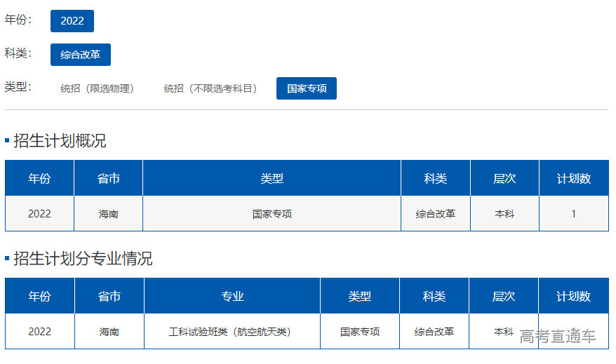The width and height of the screenshot is (616, 364).
Task: Click 海南 in the major breakdown table row
Action: coord(109,332)
